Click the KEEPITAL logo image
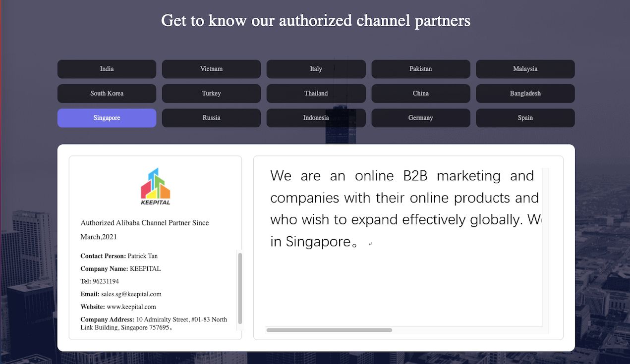 tap(155, 187)
